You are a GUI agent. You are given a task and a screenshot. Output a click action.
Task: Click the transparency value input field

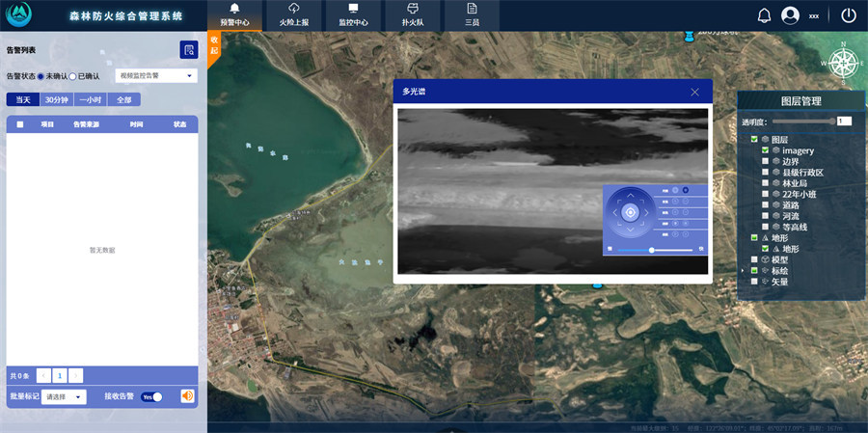click(x=844, y=122)
